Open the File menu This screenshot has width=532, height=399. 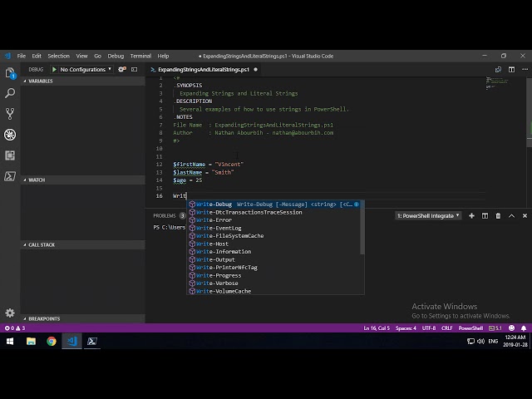(22, 56)
